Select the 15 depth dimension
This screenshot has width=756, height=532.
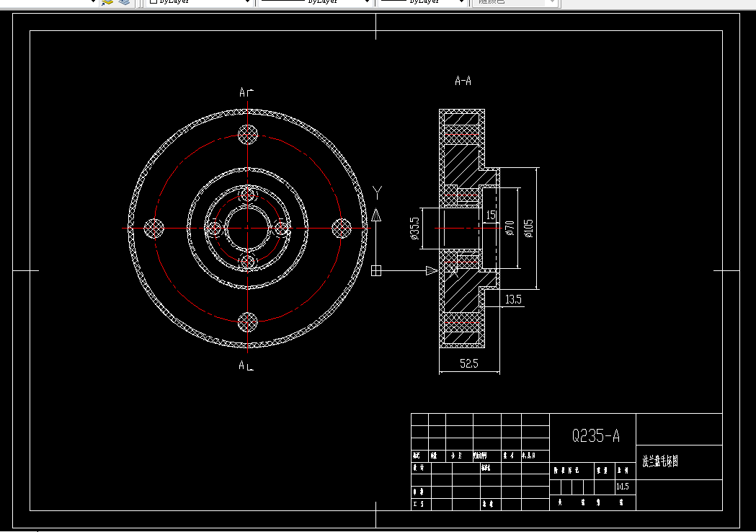[x=491, y=215]
